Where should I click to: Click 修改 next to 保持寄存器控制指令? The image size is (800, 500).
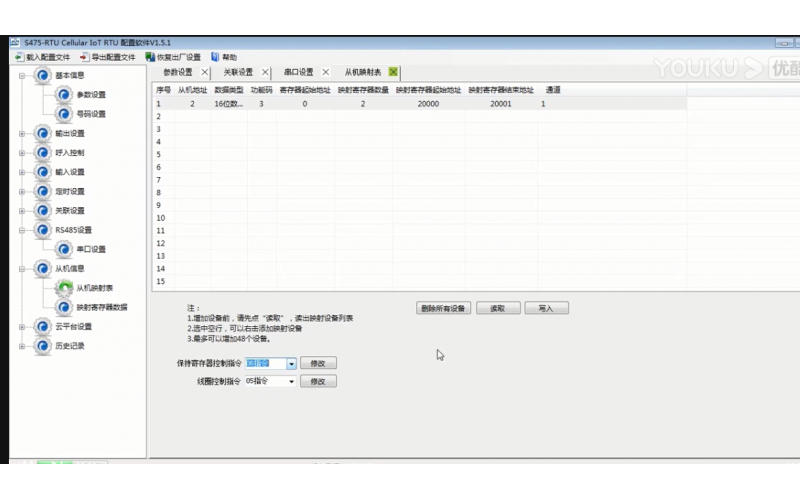(318, 363)
